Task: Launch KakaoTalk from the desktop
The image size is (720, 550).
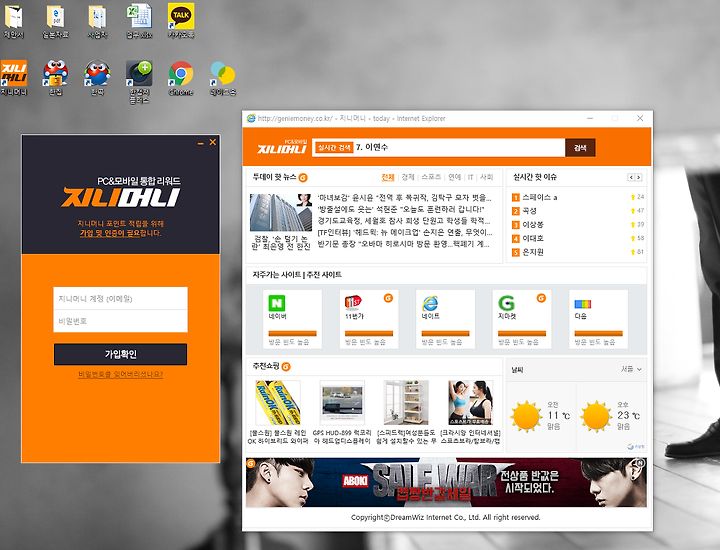Action: [181, 21]
